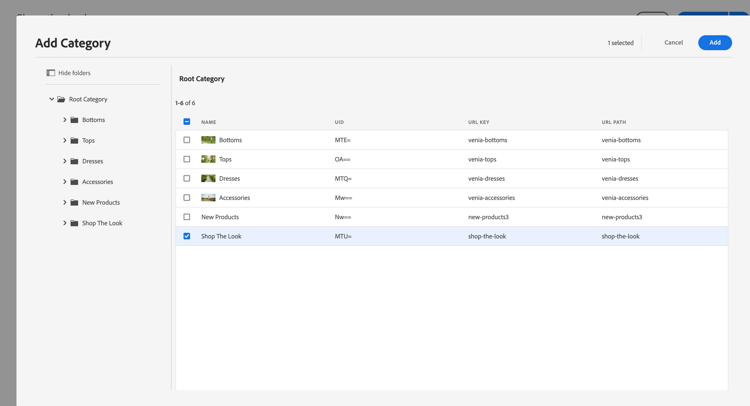The width and height of the screenshot is (750, 406).
Task: Expand the Accessories tree chevron
Action: point(65,182)
